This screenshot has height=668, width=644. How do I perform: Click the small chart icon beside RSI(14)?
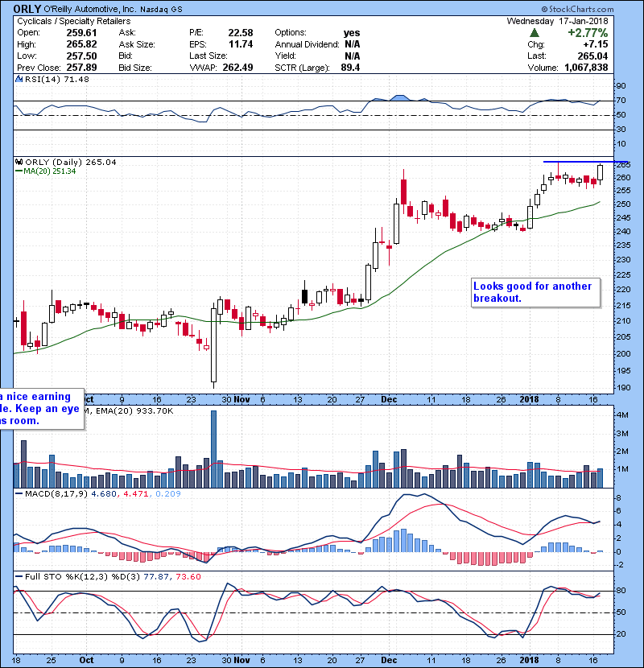click(19, 79)
